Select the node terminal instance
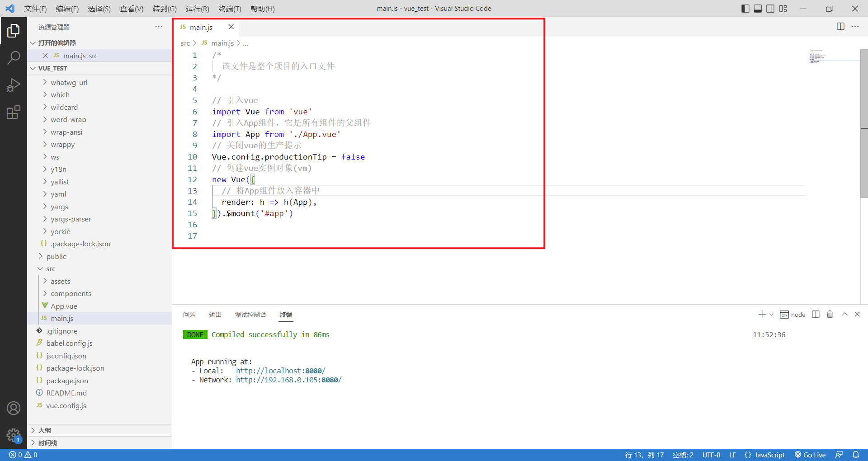The height and width of the screenshot is (461, 868). pos(793,315)
